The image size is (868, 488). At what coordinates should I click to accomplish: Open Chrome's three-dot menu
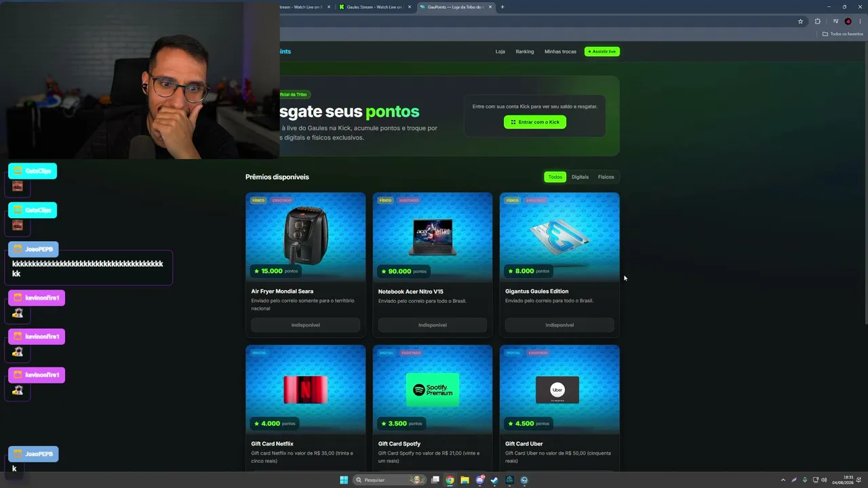tap(860, 21)
